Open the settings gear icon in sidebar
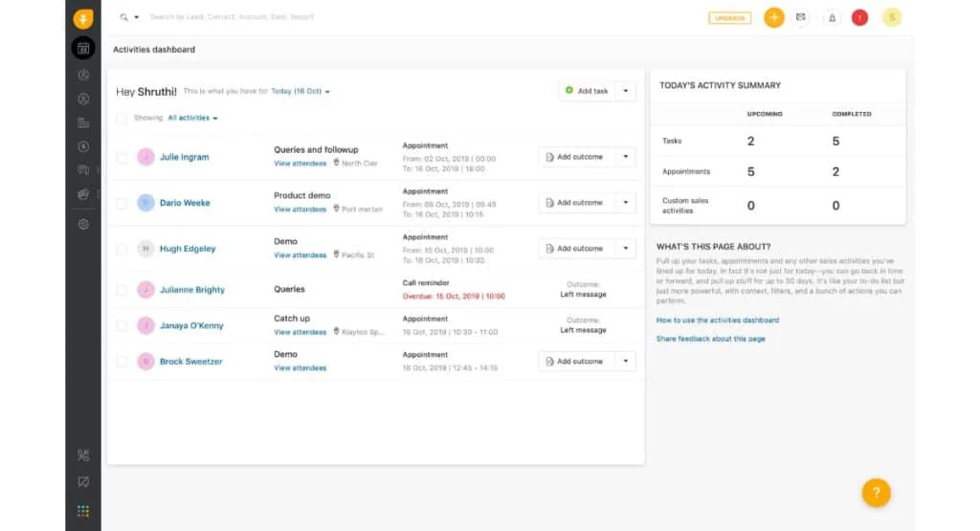 pos(83,224)
